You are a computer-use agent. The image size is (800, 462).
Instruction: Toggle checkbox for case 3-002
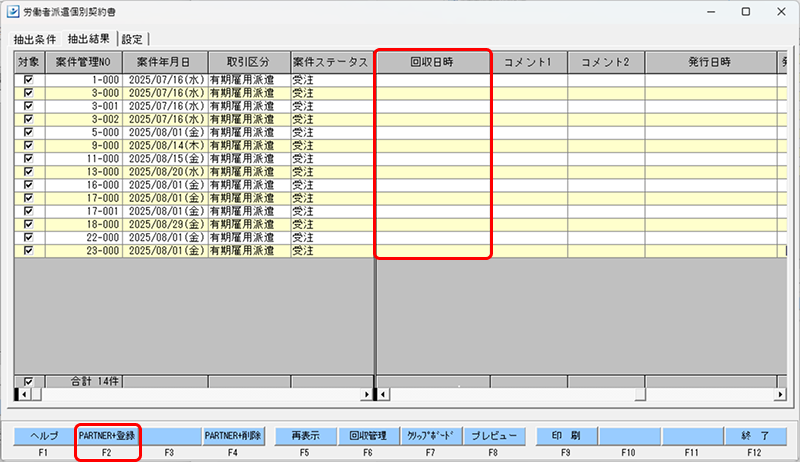coord(29,119)
